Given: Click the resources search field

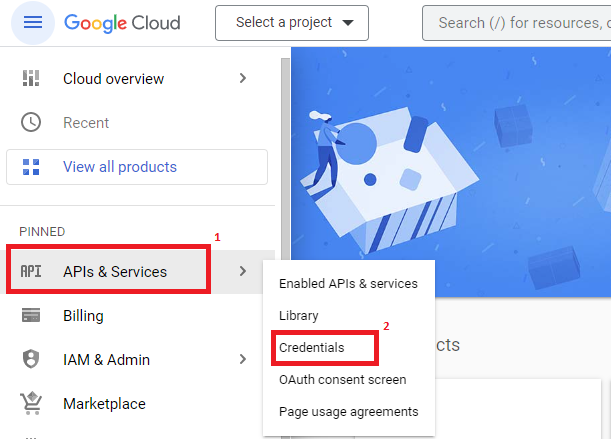Looking at the screenshot, I should [x=520, y=23].
